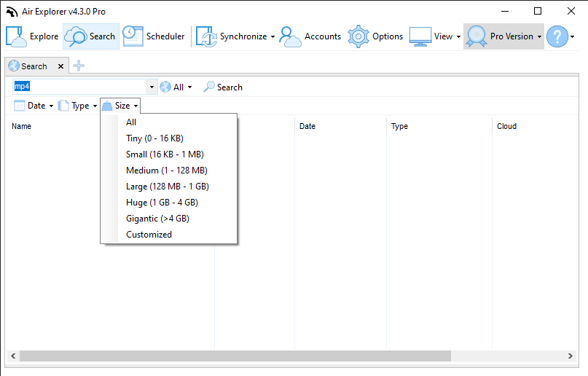Collapse the Size filter dropdown
The width and height of the screenshot is (588, 376).
[x=120, y=106]
